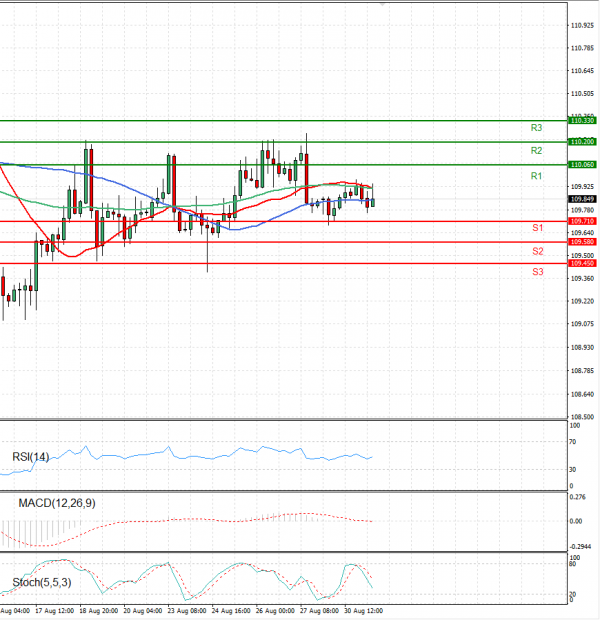Screen dimensions: 600x620
Task: Click the 110.925 price axis value
Action: click(x=582, y=26)
